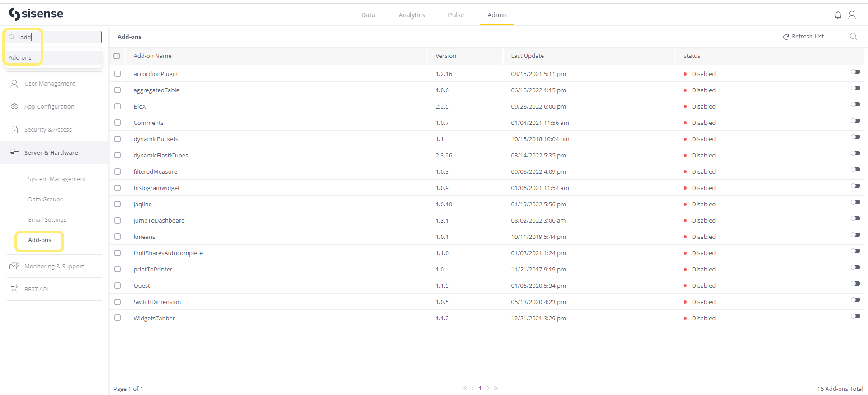Enable the accordionPlugin add-on toggle
868x395 pixels.
click(855, 72)
